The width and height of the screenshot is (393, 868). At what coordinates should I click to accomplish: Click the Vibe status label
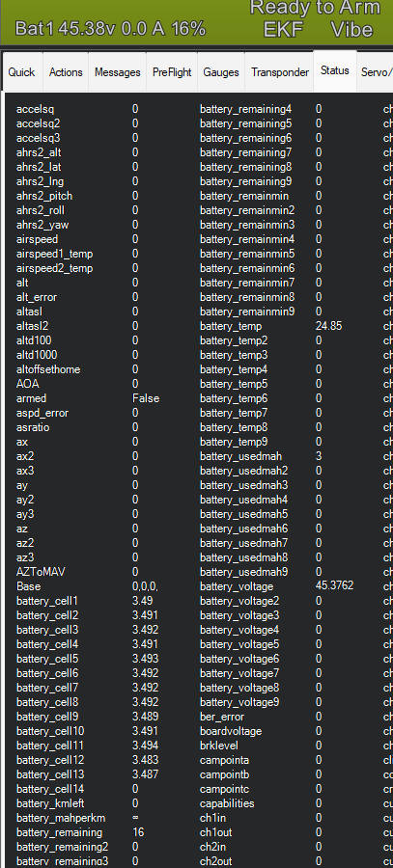(x=351, y=29)
